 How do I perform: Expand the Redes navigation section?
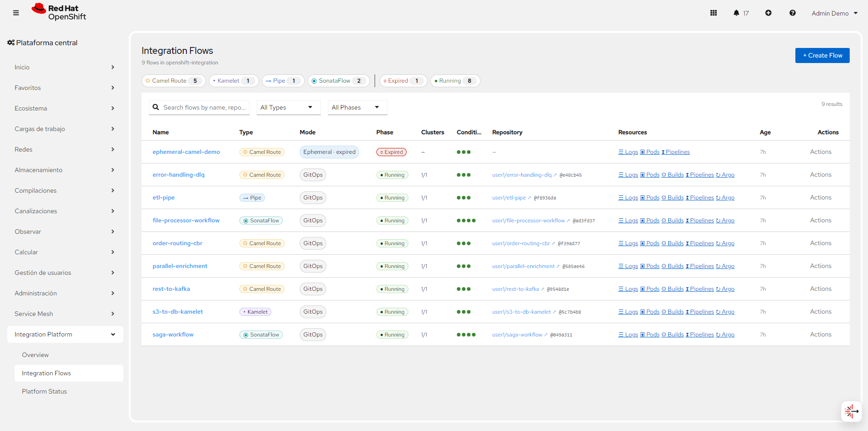click(x=65, y=149)
